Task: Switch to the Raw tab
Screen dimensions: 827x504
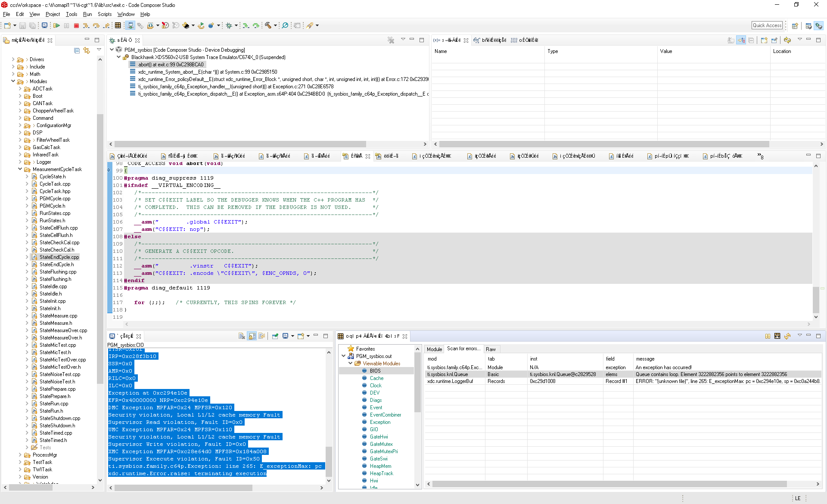Action: [x=491, y=349]
